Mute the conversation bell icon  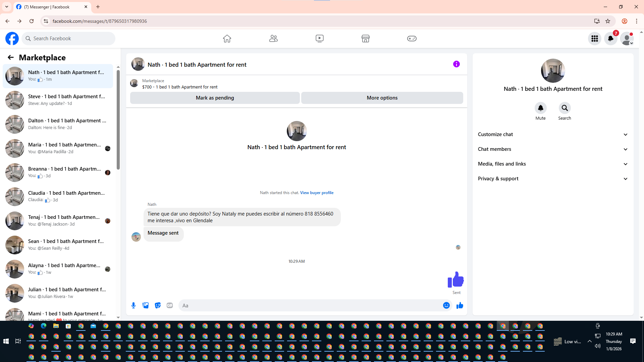[x=541, y=108]
